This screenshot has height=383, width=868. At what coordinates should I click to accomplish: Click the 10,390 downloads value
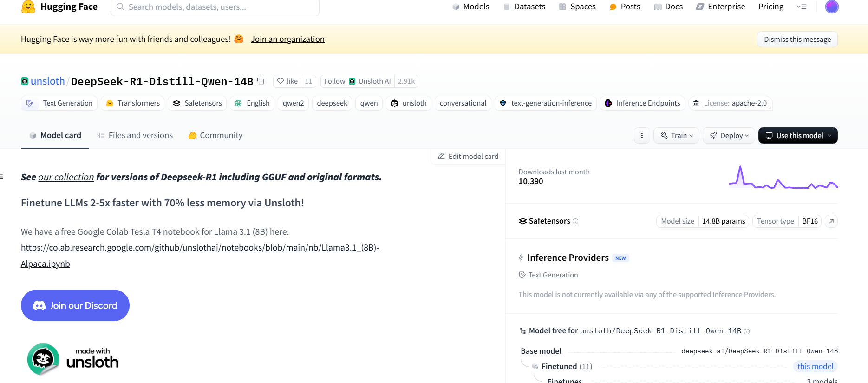pyautogui.click(x=531, y=182)
